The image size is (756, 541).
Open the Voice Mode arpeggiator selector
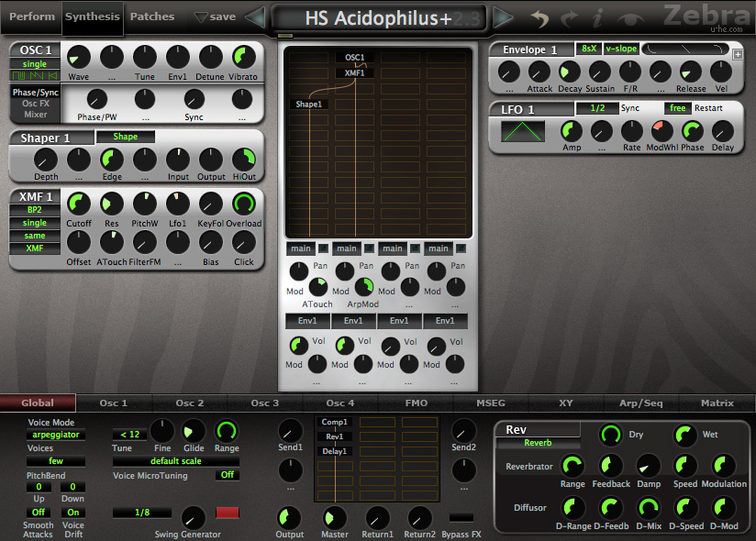(x=55, y=435)
